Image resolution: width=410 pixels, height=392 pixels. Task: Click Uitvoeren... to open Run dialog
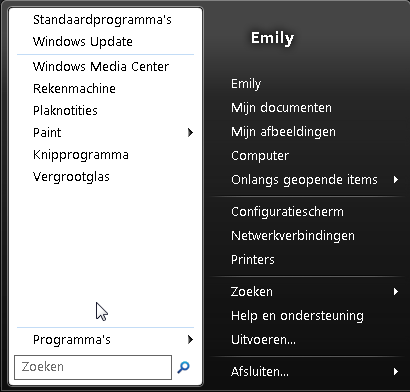(263, 340)
